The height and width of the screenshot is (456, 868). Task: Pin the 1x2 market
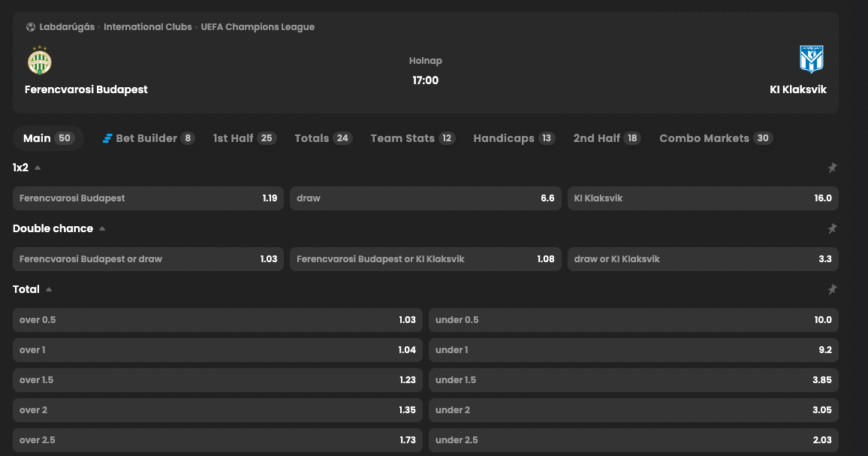pyautogui.click(x=832, y=168)
